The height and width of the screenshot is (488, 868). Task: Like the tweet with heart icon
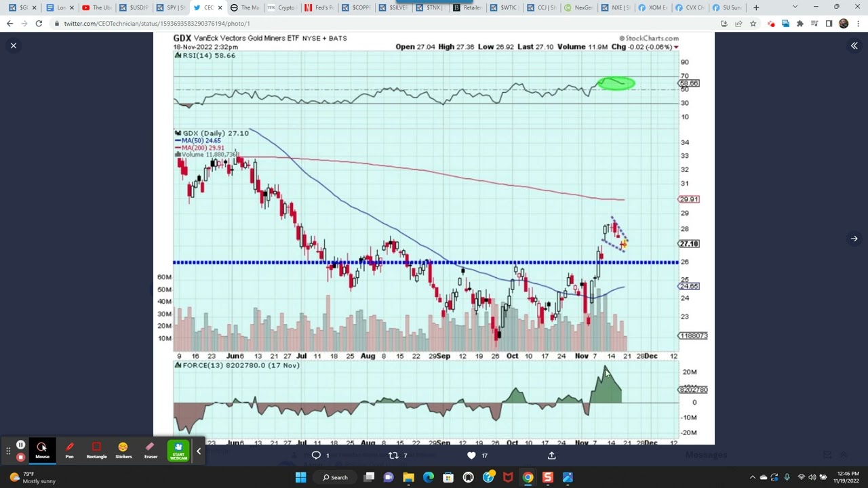point(471,455)
